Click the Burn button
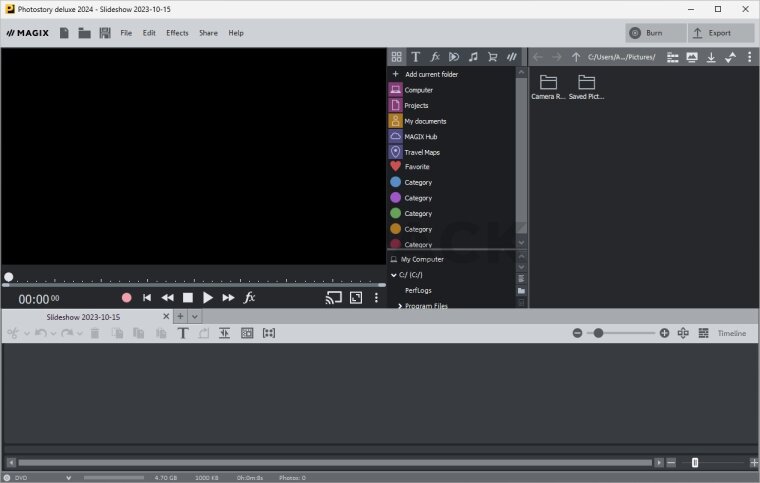 click(654, 33)
